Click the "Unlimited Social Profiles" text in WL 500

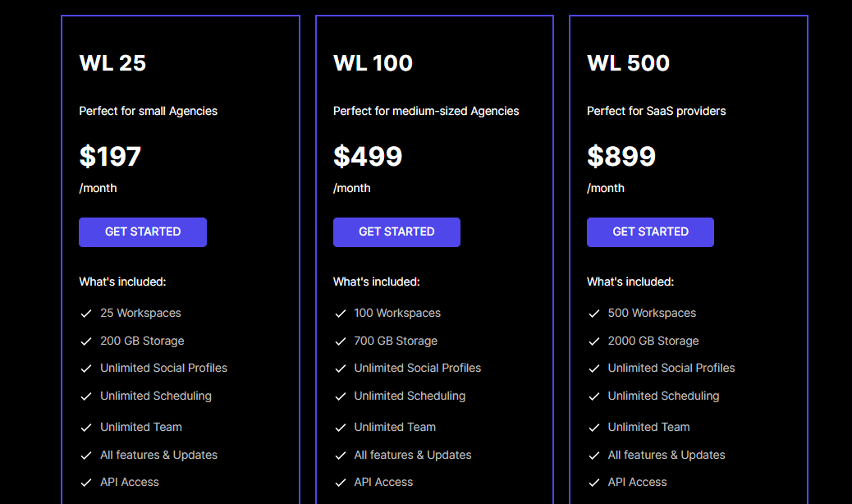[x=671, y=368]
